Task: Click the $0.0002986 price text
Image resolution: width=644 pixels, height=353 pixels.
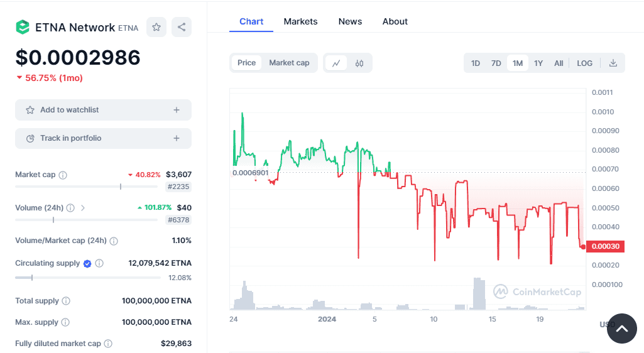Action: [78, 57]
